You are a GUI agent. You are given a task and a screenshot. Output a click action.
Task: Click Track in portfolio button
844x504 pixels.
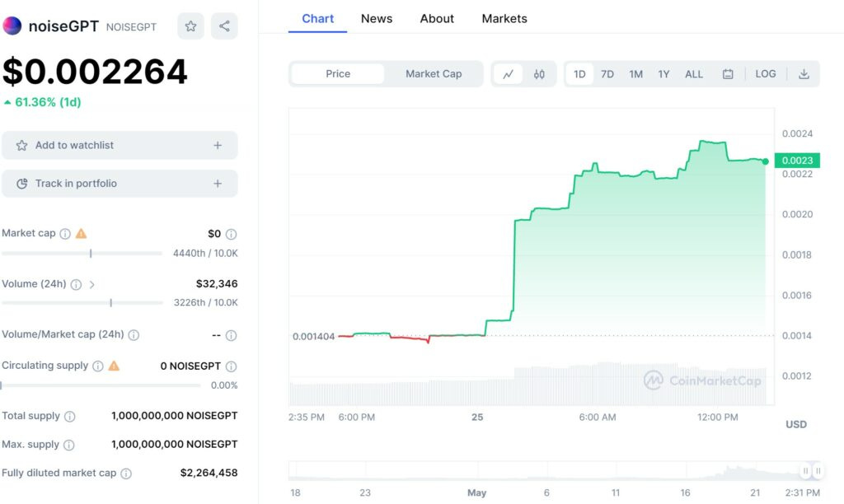120,184
